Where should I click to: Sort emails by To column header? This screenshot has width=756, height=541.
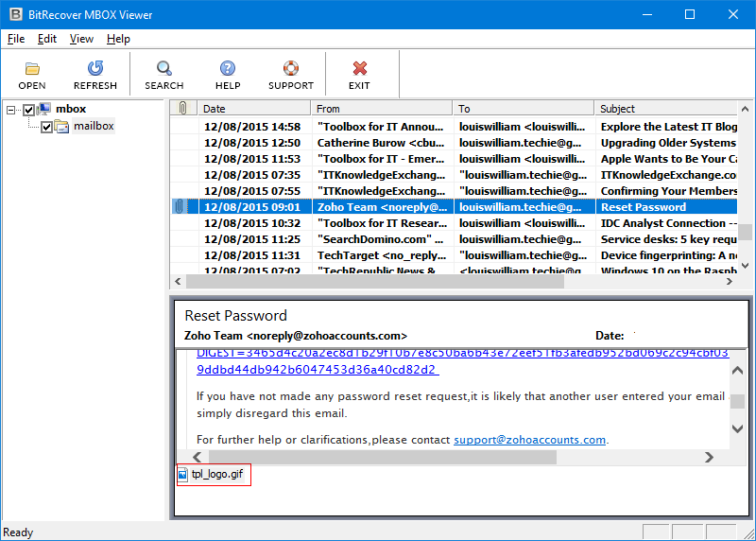pos(524,108)
